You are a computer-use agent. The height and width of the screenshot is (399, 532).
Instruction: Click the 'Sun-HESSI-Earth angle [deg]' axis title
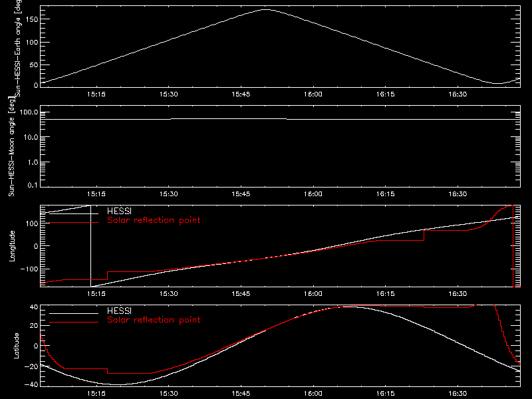[x=18, y=48]
